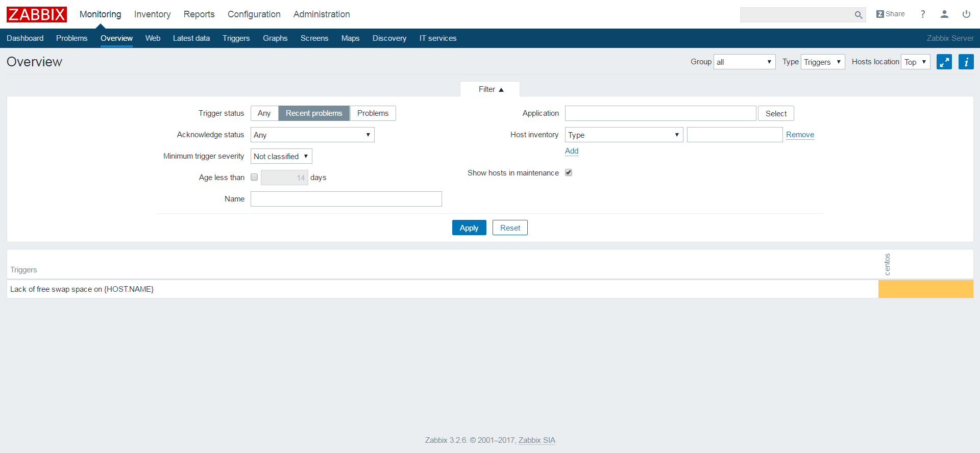This screenshot has width=980, height=453.
Task: Open the Host inventory Type dropdown
Action: [624, 135]
